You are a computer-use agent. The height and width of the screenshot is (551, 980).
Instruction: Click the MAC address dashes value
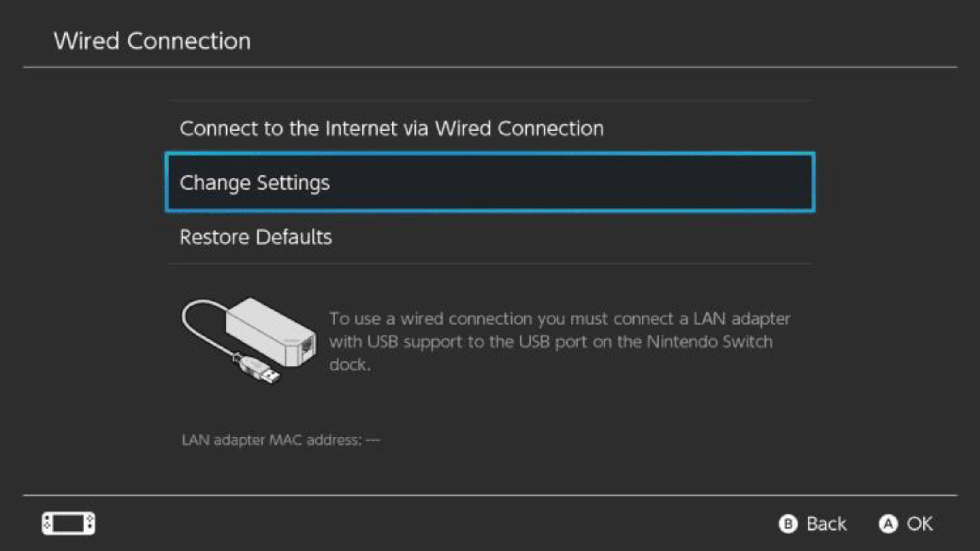click(x=373, y=440)
